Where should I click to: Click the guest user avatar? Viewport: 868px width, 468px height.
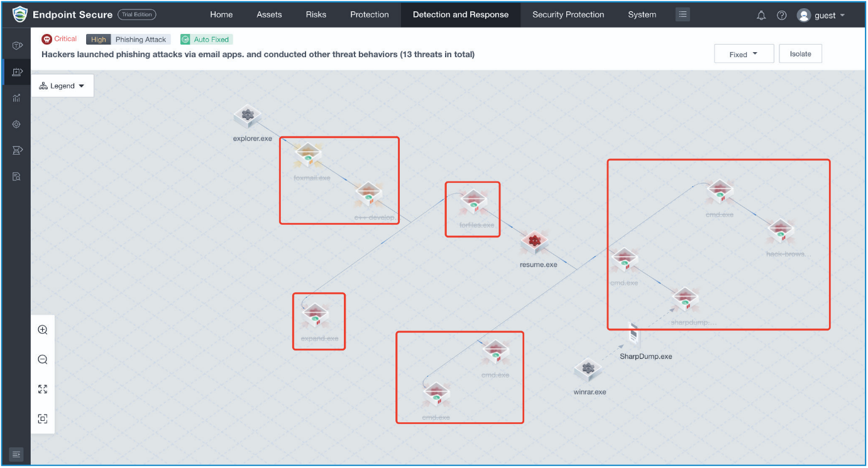click(803, 15)
